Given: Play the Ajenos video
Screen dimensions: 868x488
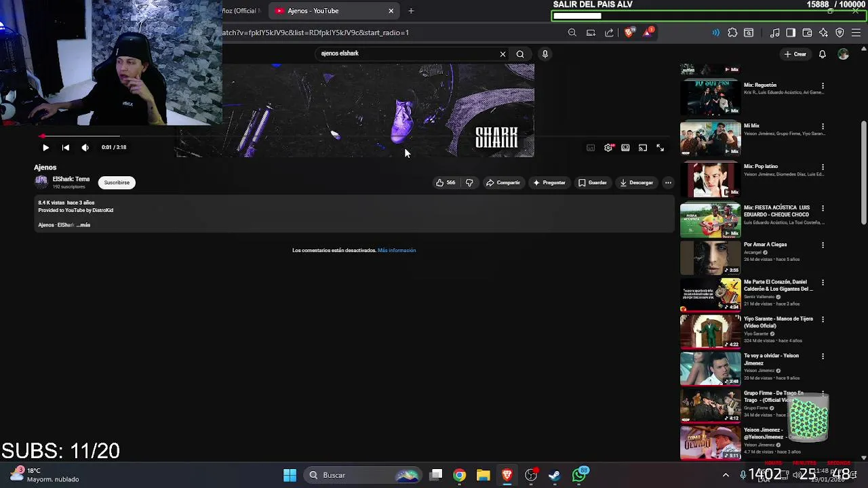Looking at the screenshot, I should click(x=45, y=147).
